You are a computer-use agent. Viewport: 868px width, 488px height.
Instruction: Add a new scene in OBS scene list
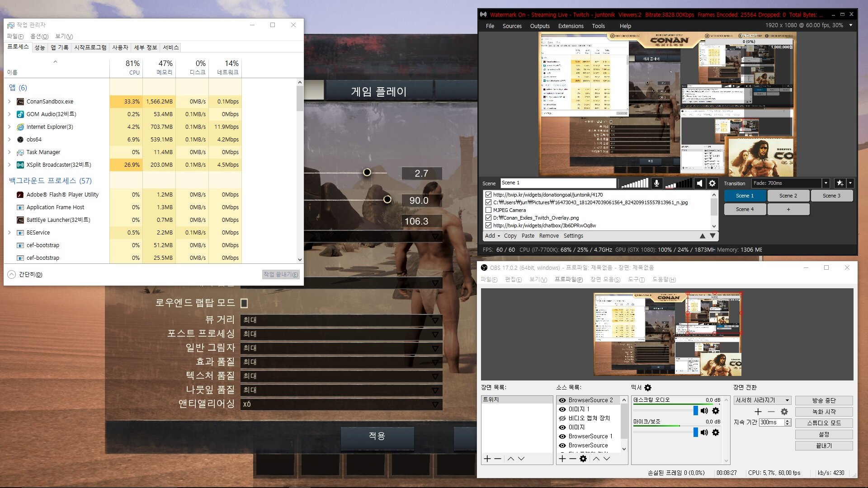click(487, 459)
